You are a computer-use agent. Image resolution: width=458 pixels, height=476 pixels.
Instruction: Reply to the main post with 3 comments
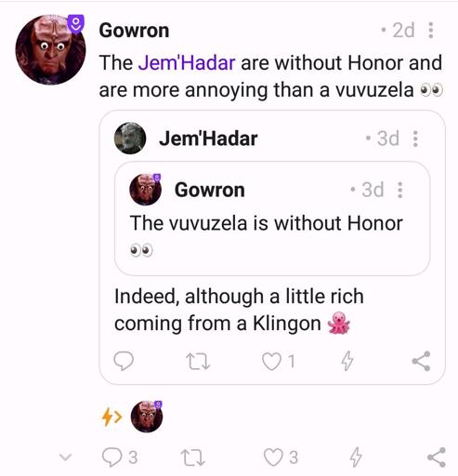[120, 457]
